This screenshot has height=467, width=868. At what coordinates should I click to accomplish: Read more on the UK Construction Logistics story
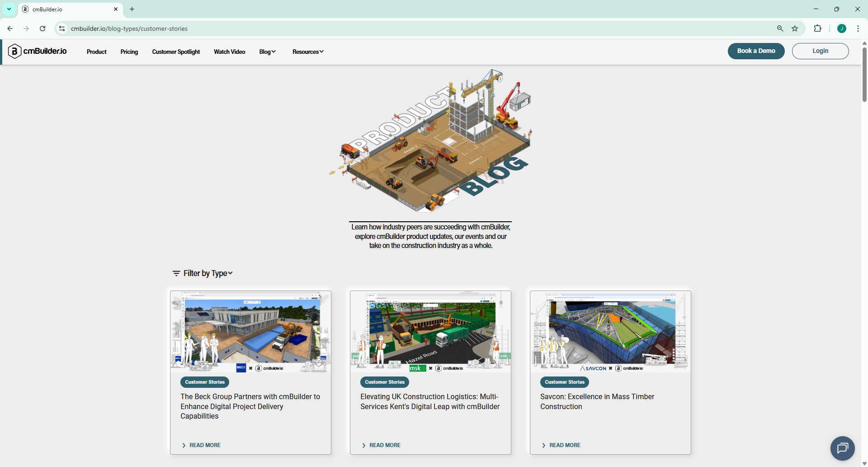coord(381,445)
